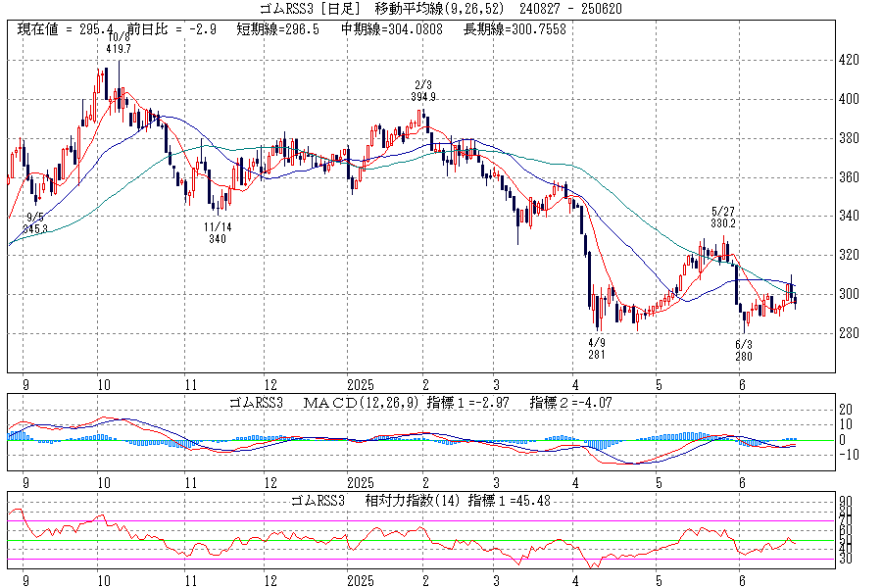Viewport: 882px width, 588px height.
Task: Click the 現在値 = 295.4 readout
Action: pyautogui.click(x=60, y=29)
